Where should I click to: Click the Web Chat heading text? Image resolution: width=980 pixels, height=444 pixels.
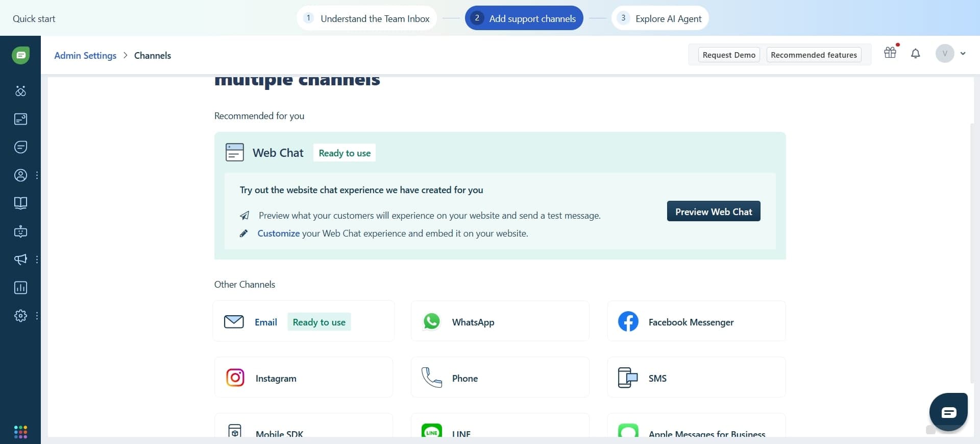[278, 153]
